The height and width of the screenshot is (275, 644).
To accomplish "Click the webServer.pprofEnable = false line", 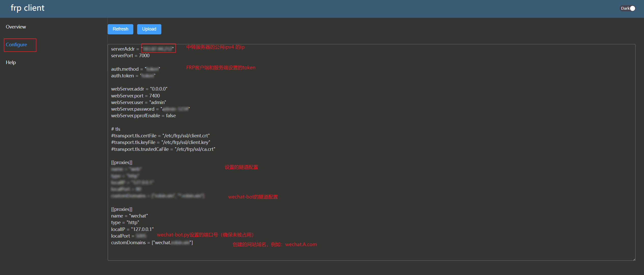I will click(x=143, y=116).
